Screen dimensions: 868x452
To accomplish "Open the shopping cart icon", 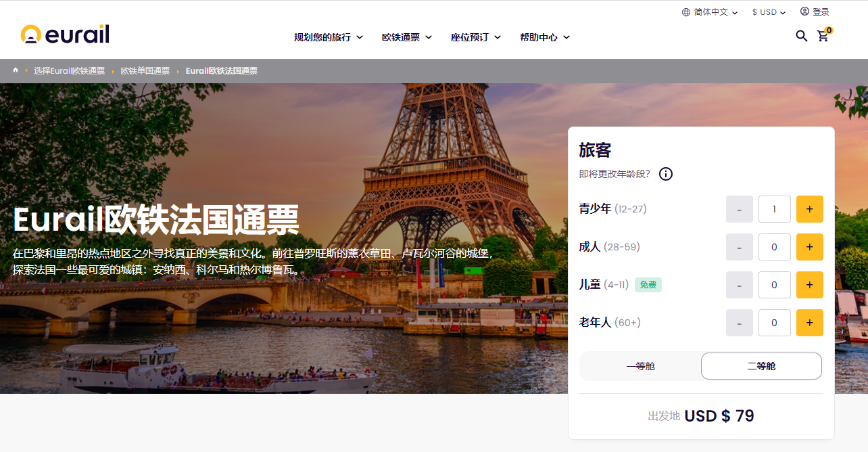I will pyautogui.click(x=823, y=36).
